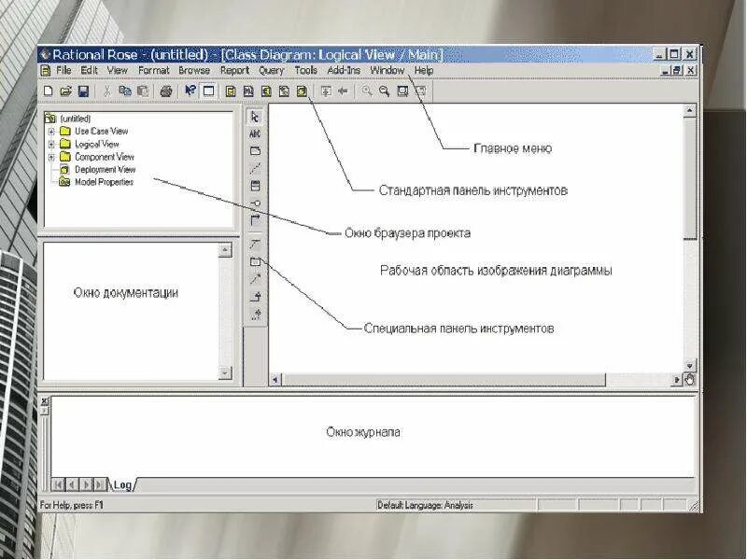
Task: Open the Help menu
Action: (424, 71)
